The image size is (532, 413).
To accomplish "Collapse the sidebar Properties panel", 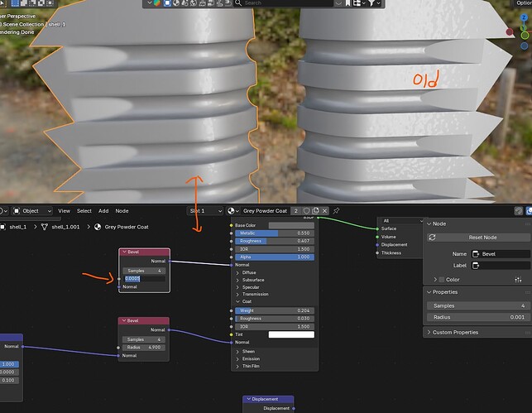I will 429,292.
